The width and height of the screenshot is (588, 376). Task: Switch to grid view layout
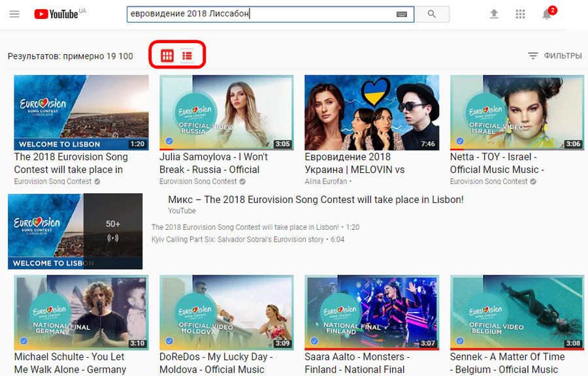tap(167, 55)
